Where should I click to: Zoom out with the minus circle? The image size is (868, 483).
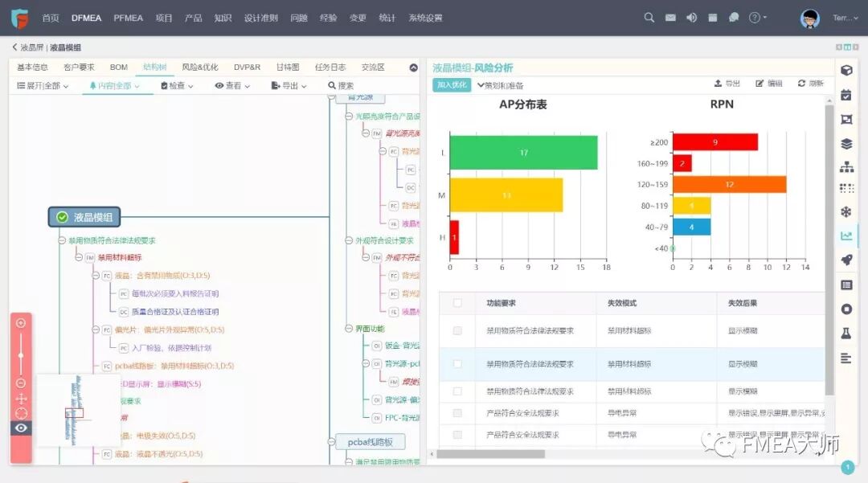21,383
